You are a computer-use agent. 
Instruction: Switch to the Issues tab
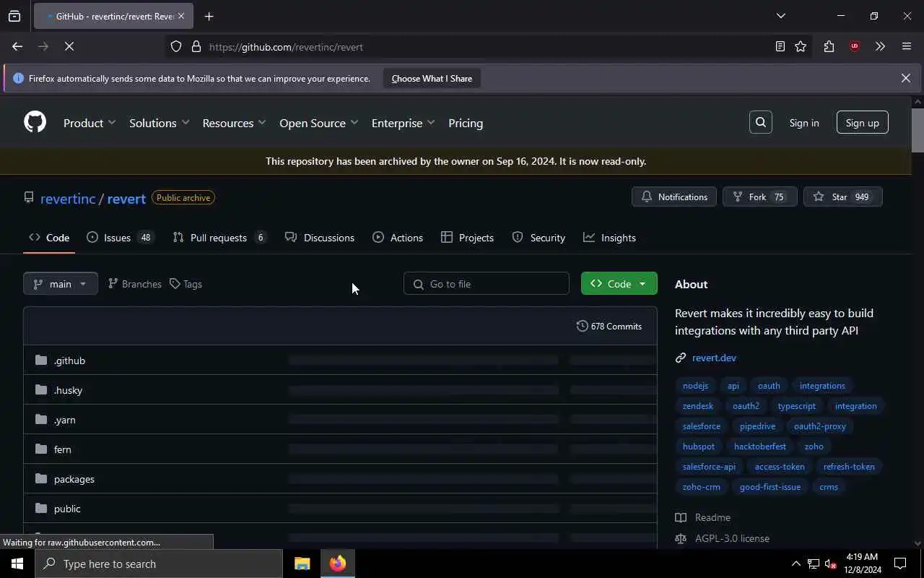(x=121, y=238)
